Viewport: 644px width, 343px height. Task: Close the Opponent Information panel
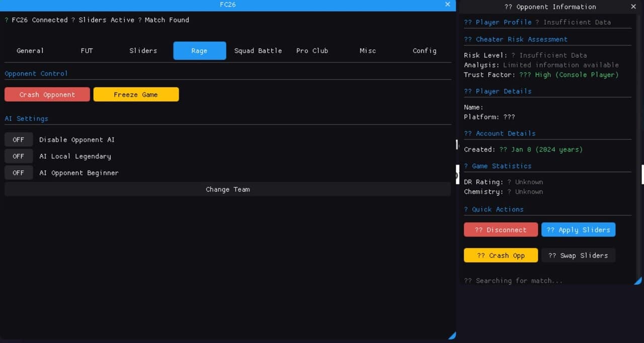tap(633, 7)
